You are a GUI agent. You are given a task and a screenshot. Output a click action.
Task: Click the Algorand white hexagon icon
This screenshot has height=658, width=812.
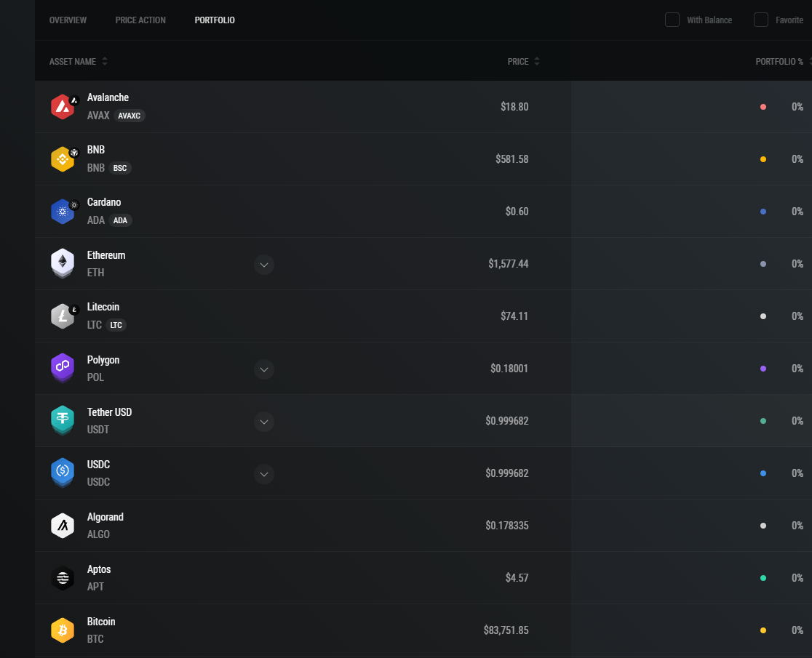63,526
